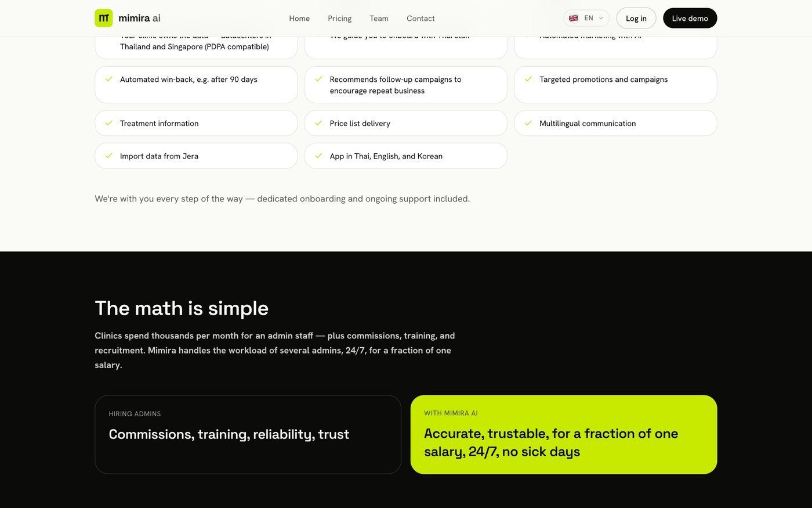Click checkmark next to Treatment information

(x=108, y=123)
